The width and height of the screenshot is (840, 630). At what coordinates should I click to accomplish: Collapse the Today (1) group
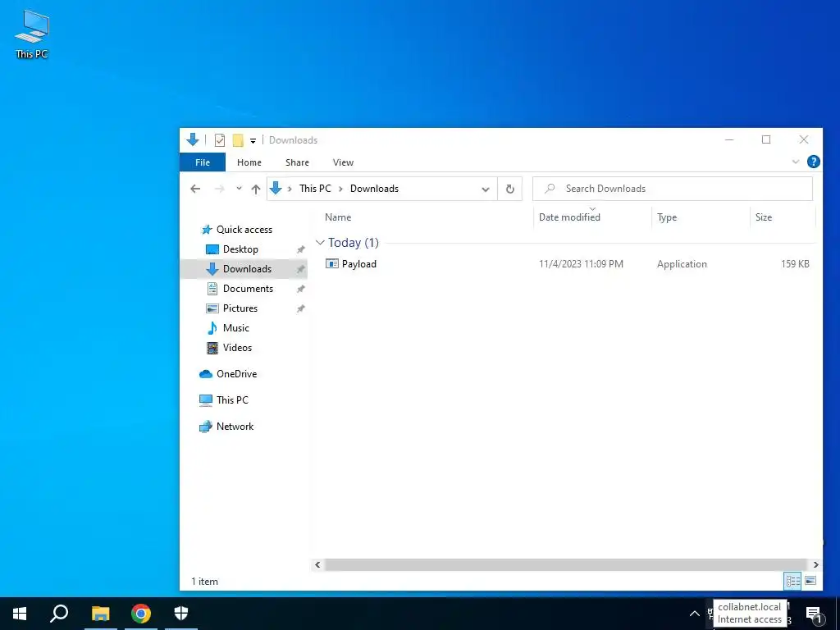[x=321, y=243]
